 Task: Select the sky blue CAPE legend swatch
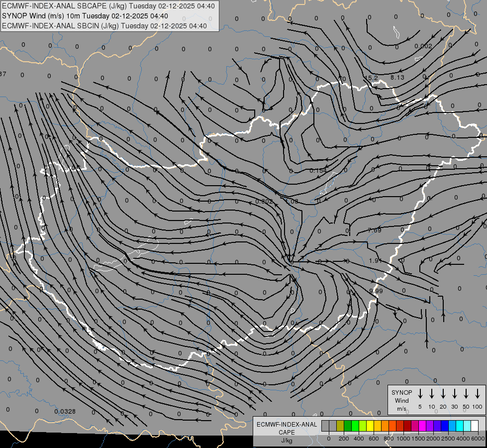click(x=452, y=426)
